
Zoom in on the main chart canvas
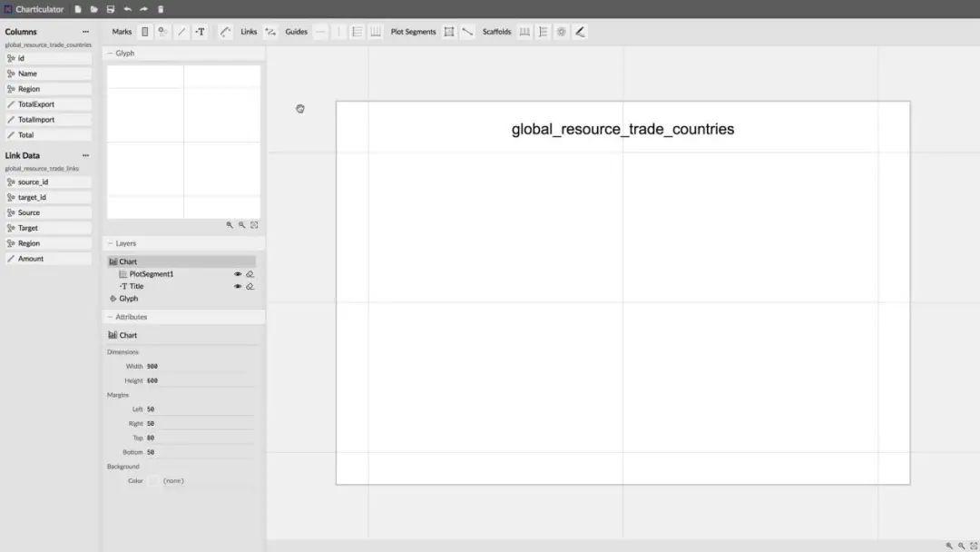click(949, 546)
